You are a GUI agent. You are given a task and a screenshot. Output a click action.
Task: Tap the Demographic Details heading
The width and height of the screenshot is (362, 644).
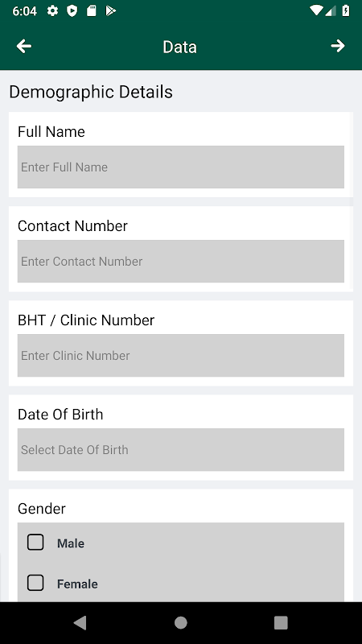pyautogui.click(x=91, y=92)
